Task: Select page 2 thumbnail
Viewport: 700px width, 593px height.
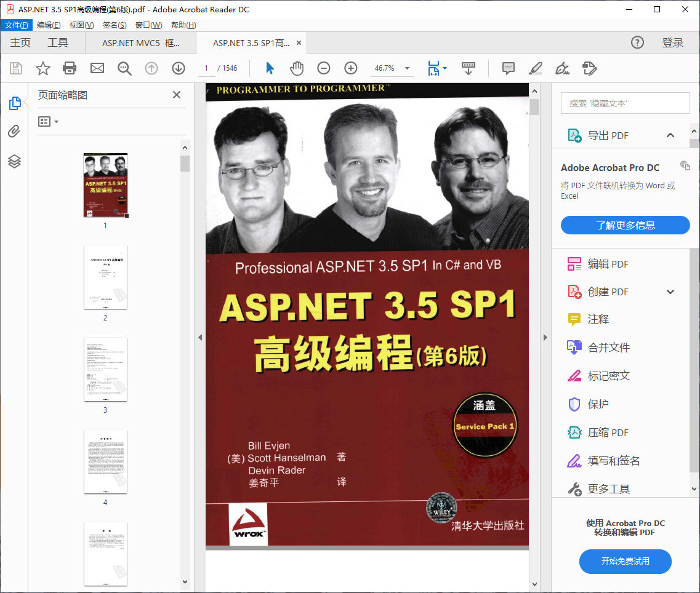Action: point(106,277)
